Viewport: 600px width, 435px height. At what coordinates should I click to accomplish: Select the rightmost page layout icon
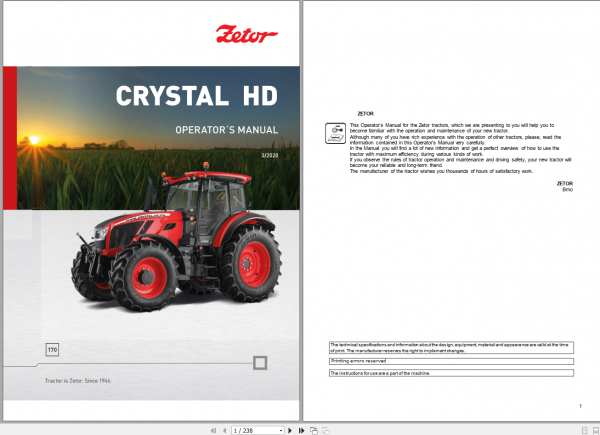(x=596, y=430)
